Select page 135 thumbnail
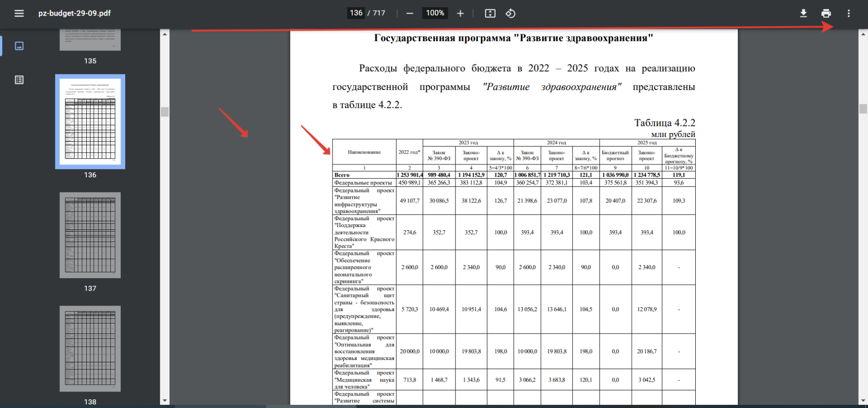The image size is (868, 408). pyautogui.click(x=90, y=40)
